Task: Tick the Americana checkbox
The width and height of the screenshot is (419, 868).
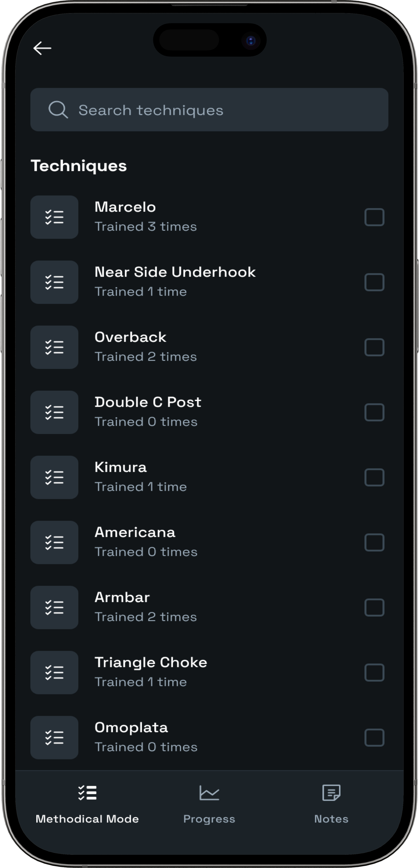Action: click(x=374, y=543)
